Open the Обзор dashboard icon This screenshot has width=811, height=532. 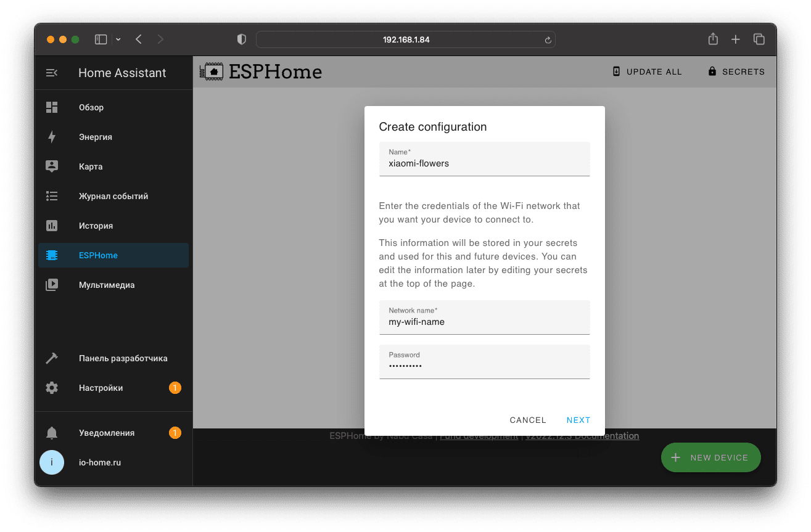(x=52, y=107)
